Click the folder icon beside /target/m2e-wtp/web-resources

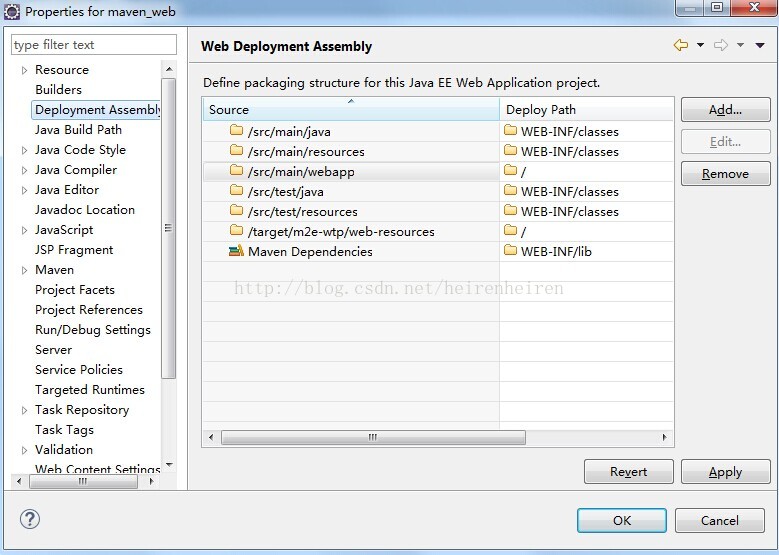pyautogui.click(x=236, y=231)
